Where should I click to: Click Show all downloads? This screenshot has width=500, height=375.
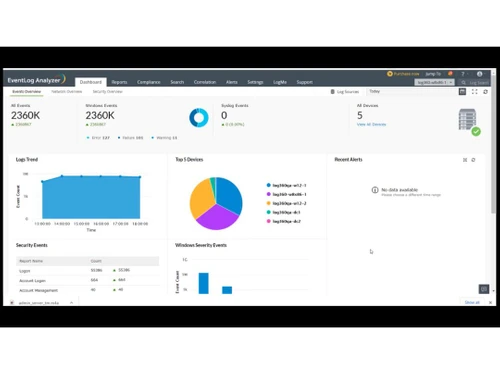pos(472,302)
